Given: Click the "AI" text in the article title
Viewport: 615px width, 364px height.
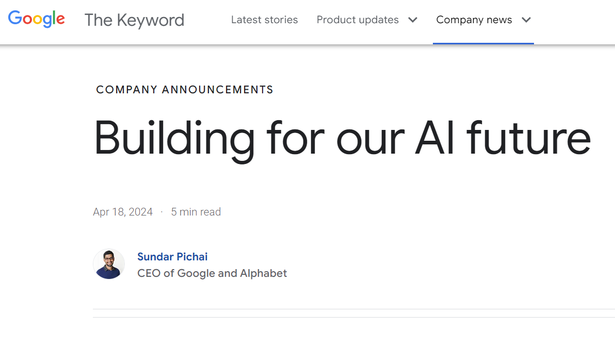Looking at the screenshot, I should click(434, 138).
